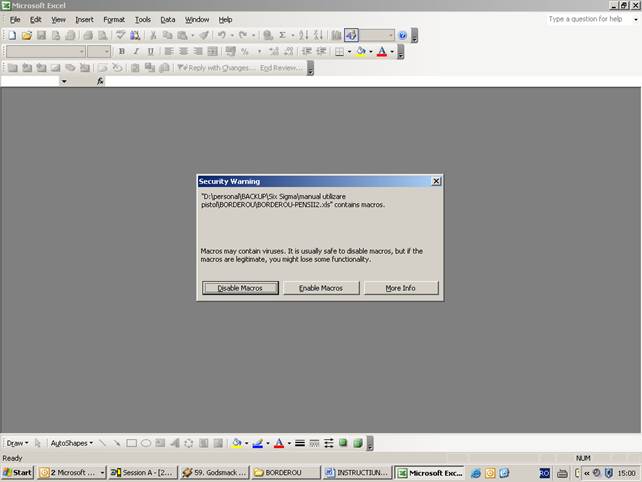Click the New workbook icon

click(x=10, y=35)
